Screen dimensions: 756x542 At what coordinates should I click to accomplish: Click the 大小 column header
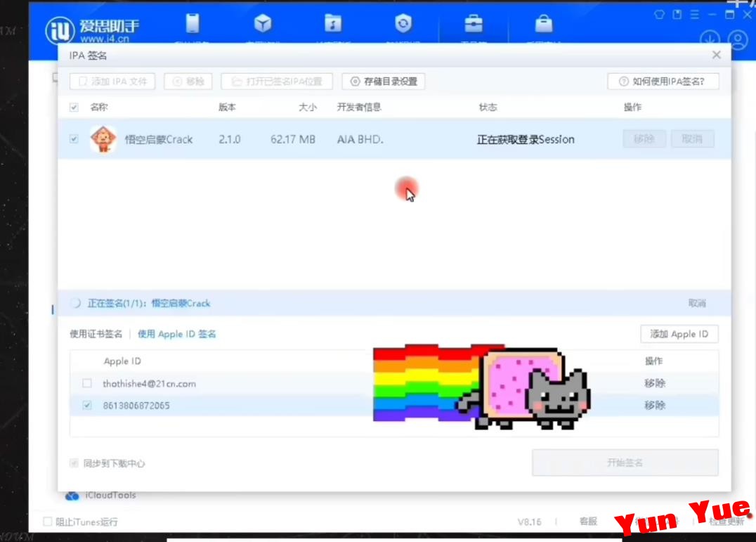pyautogui.click(x=308, y=107)
